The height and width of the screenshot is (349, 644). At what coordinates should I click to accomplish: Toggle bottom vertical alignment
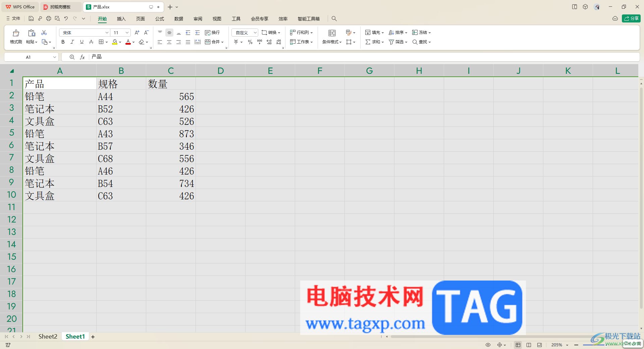pyautogui.click(x=179, y=33)
